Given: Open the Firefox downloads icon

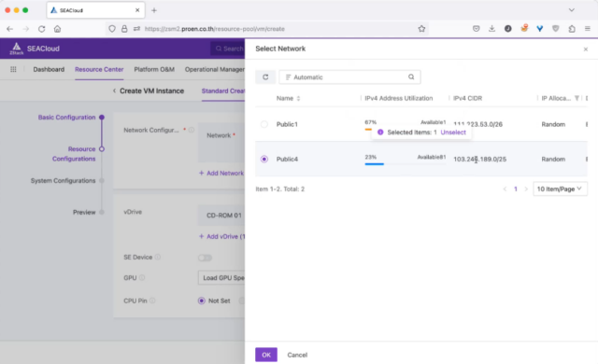Looking at the screenshot, I should (x=492, y=29).
